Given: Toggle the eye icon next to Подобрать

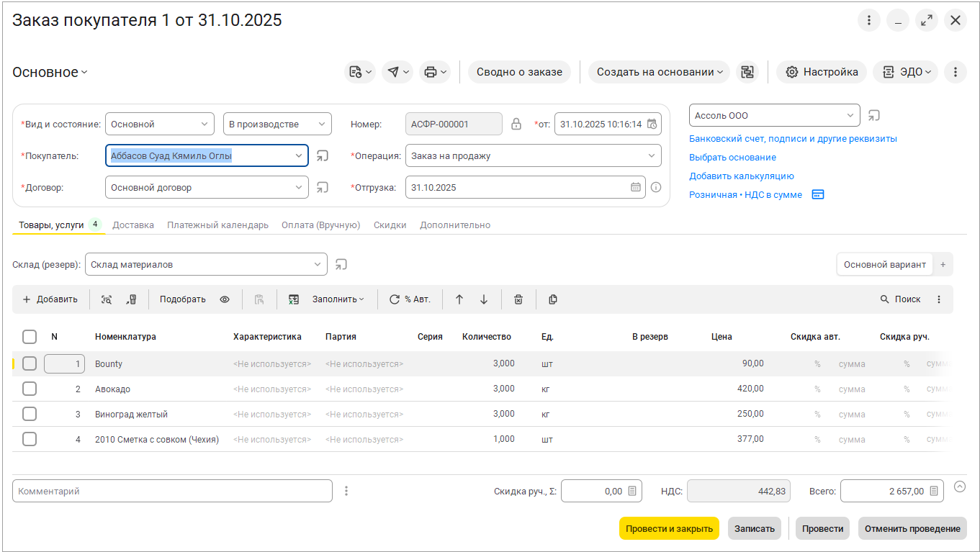Looking at the screenshot, I should (225, 299).
